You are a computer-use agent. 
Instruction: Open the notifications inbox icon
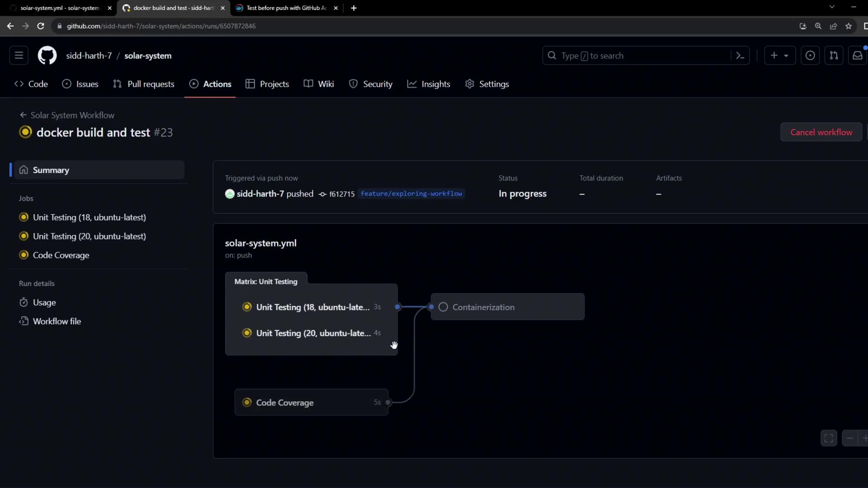tap(857, 55)
